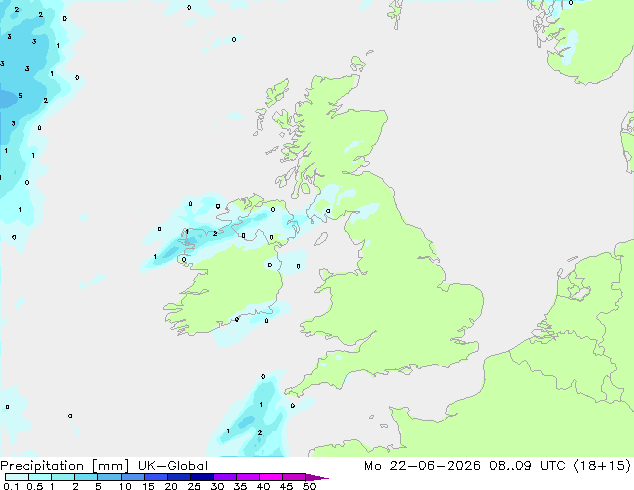Click the 25–30 mm dark navy swatch
The height and width of the screenshot is (490, 634).
pyautogui.click(x=201, y=477)
